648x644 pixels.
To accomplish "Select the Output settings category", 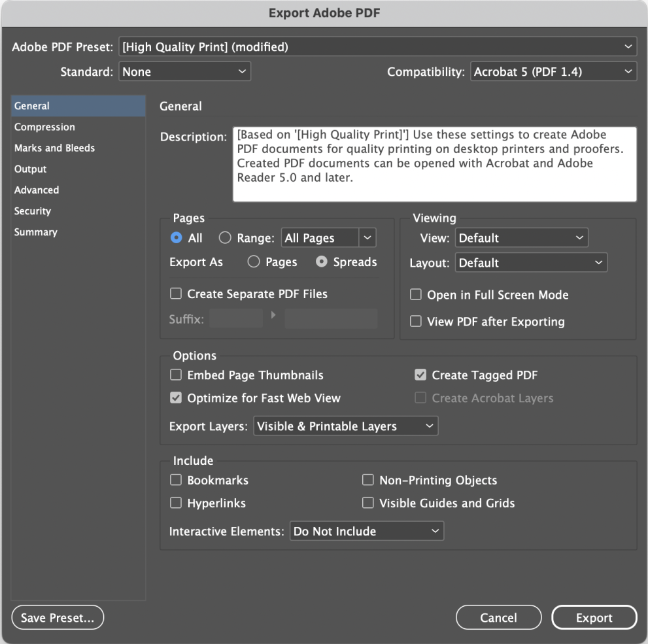I will tap(30, 169).
